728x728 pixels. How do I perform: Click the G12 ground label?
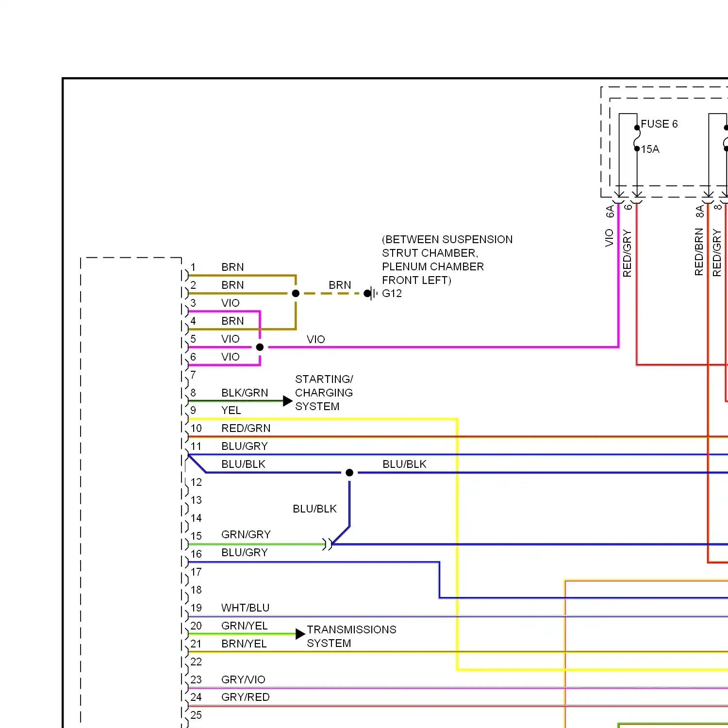click(392, 294)
